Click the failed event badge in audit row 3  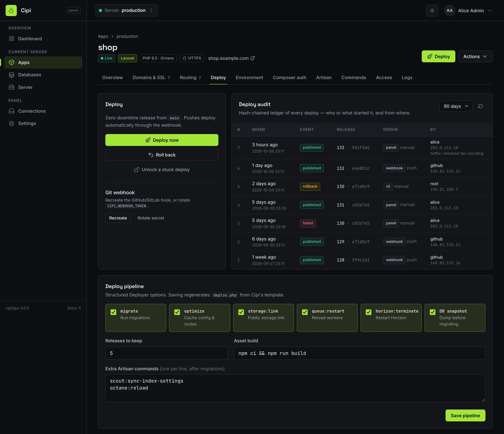(308, 223)
